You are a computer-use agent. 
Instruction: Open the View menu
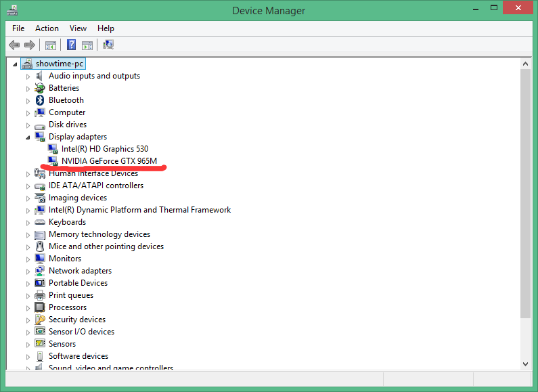tap(78, 28)
